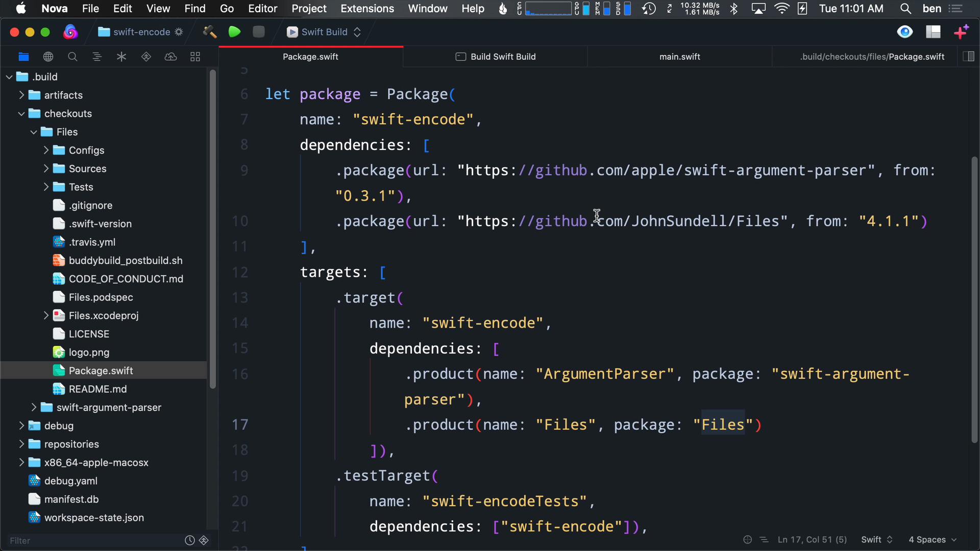Click the Wi-Fi menu bar icon
Image resolution: width=980 pixels, height=551 pixels.
(x=781, y=9)
